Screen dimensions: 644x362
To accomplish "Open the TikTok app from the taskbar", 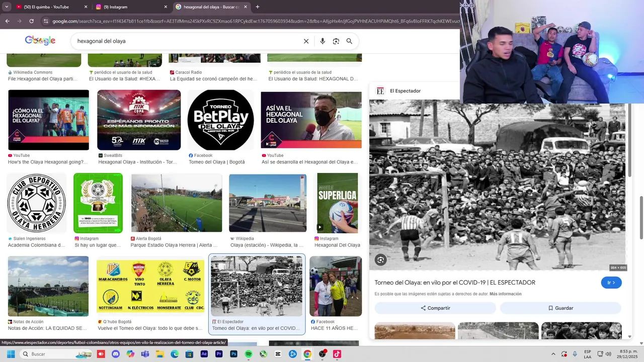I will coord(337,354).
